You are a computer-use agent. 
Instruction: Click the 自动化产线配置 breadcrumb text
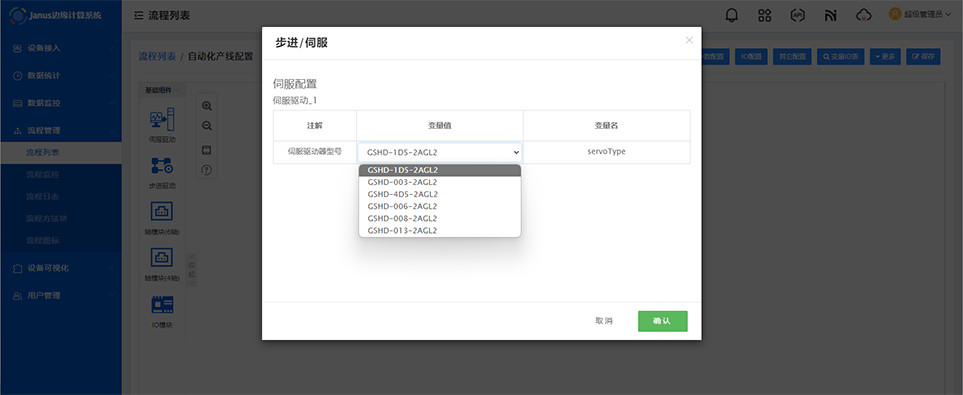pyautogui.click(x=220, y=57)
